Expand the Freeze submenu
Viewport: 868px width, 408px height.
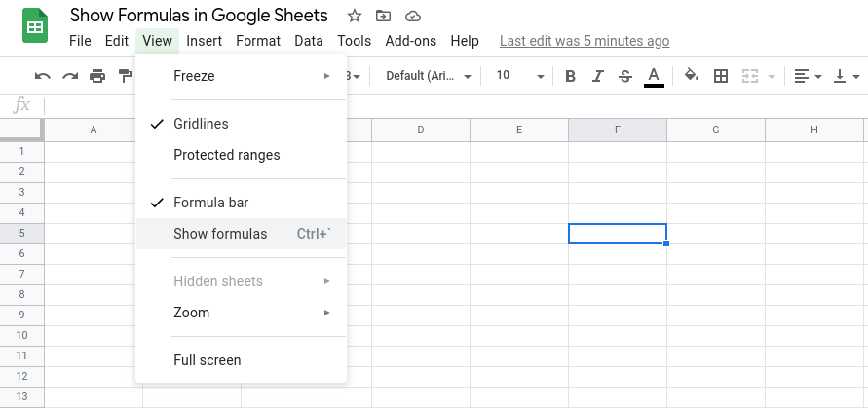(241, 76)
